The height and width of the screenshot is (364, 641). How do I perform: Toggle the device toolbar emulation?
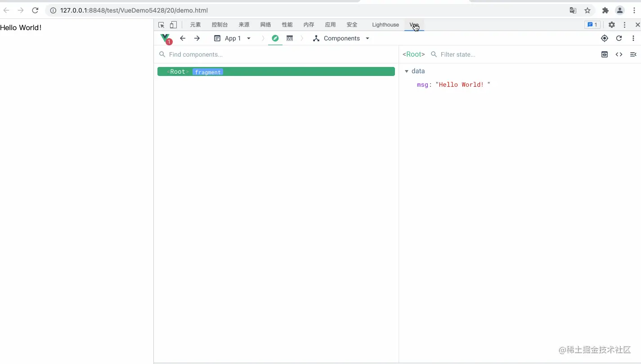[x=174, y=25]
